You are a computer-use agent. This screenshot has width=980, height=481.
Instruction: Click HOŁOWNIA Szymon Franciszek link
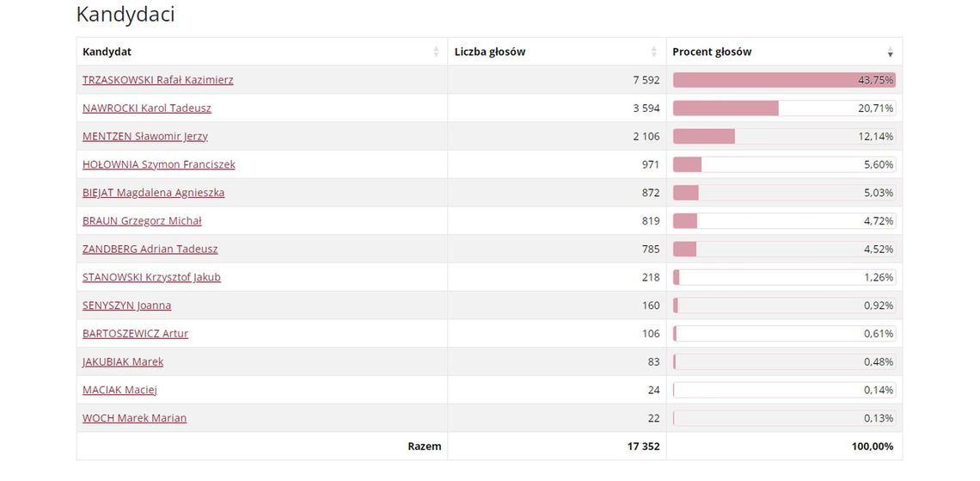click(158, 164)
